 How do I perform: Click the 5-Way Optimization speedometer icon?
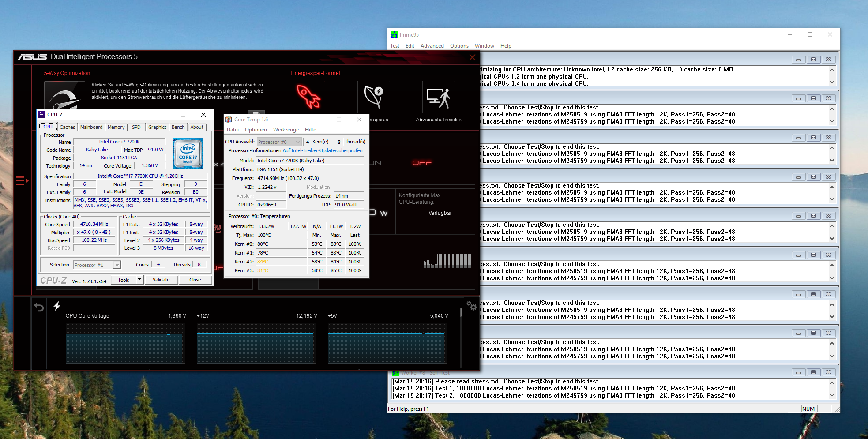[x=64, y=95]
